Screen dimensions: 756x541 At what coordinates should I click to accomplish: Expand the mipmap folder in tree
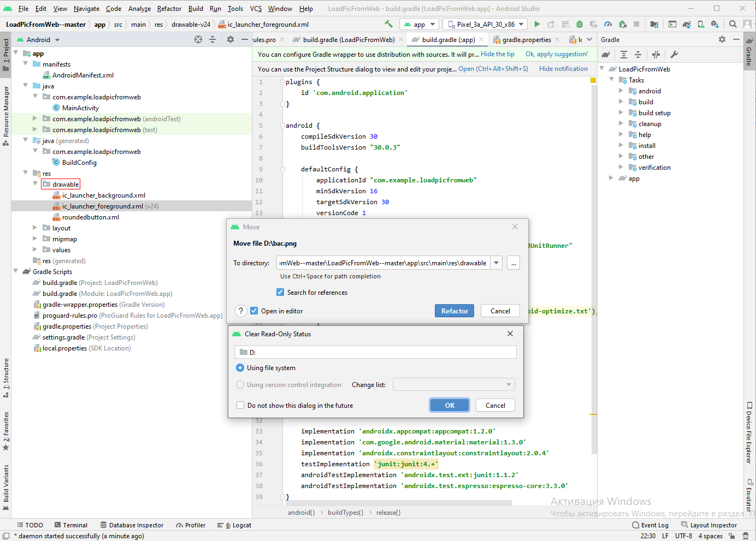[x=35, y=239]
